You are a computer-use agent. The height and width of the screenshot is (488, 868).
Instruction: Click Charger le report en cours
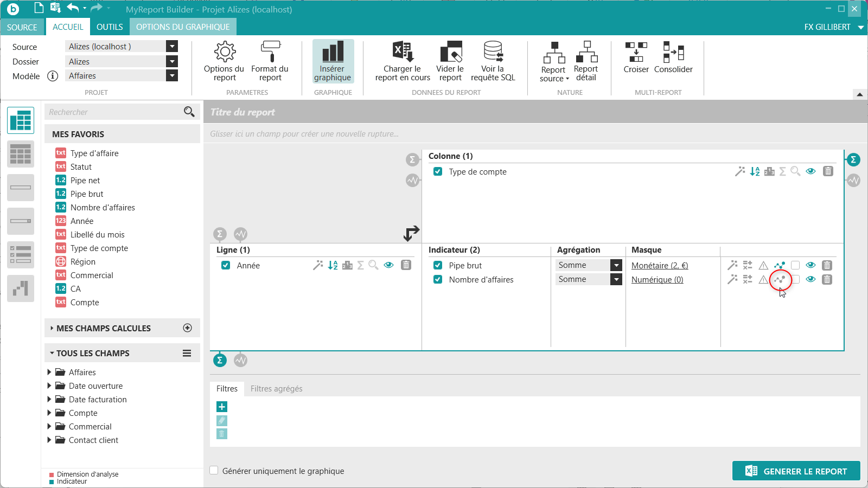(x=403, y=52)
